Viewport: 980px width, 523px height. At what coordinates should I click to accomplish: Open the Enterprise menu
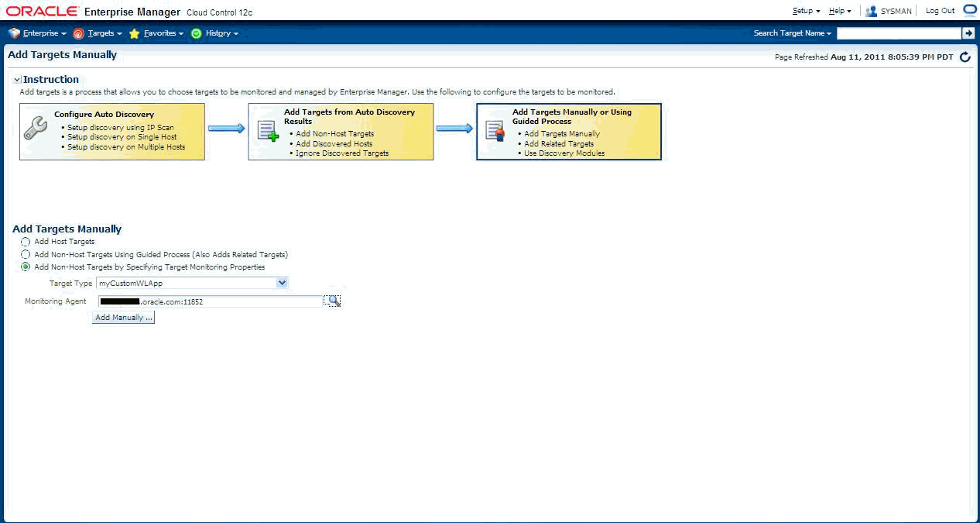click(x=44, y=33)
